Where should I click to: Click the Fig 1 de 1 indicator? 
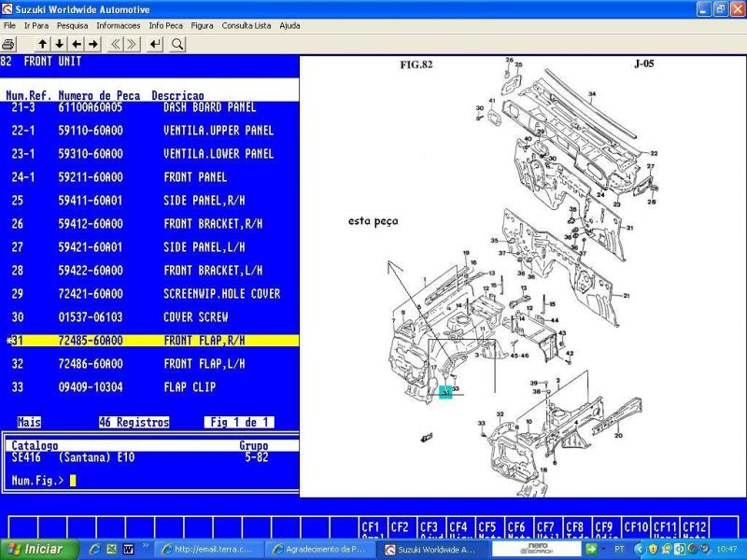point(239,423)
